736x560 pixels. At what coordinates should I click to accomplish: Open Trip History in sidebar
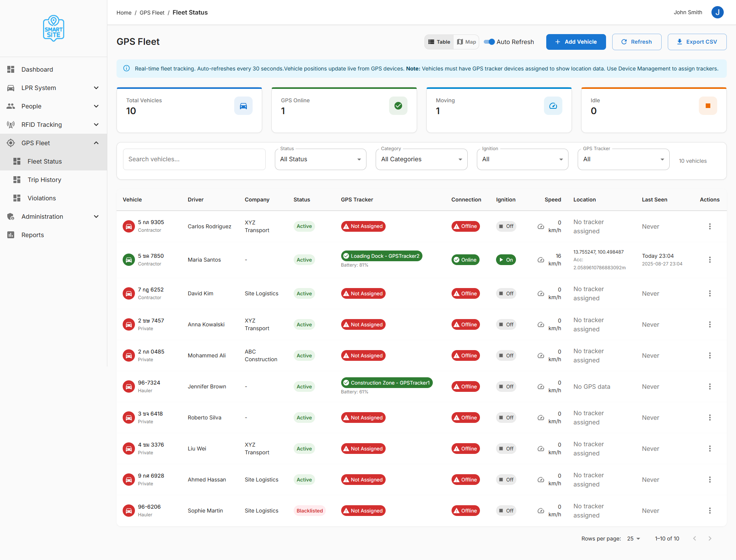(44, 180)
